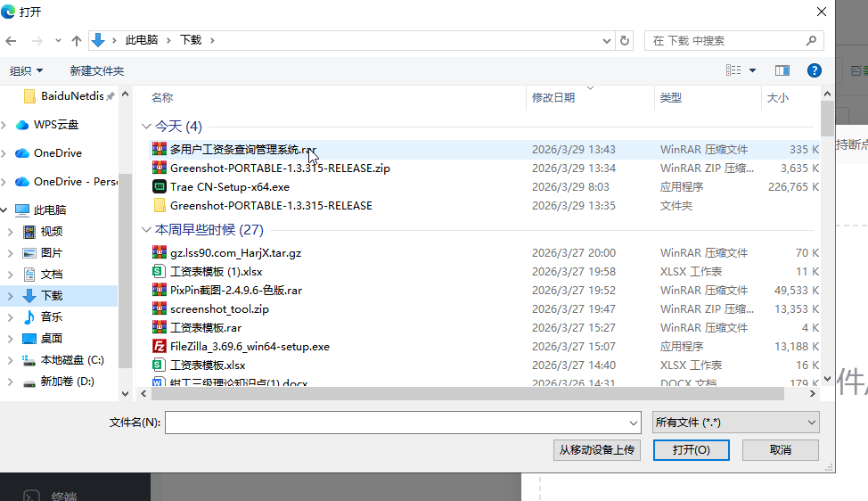Open file type filter 所有文件 dropdown
Viewport: 868px width, 501px height.
click(x=736, y=423)
